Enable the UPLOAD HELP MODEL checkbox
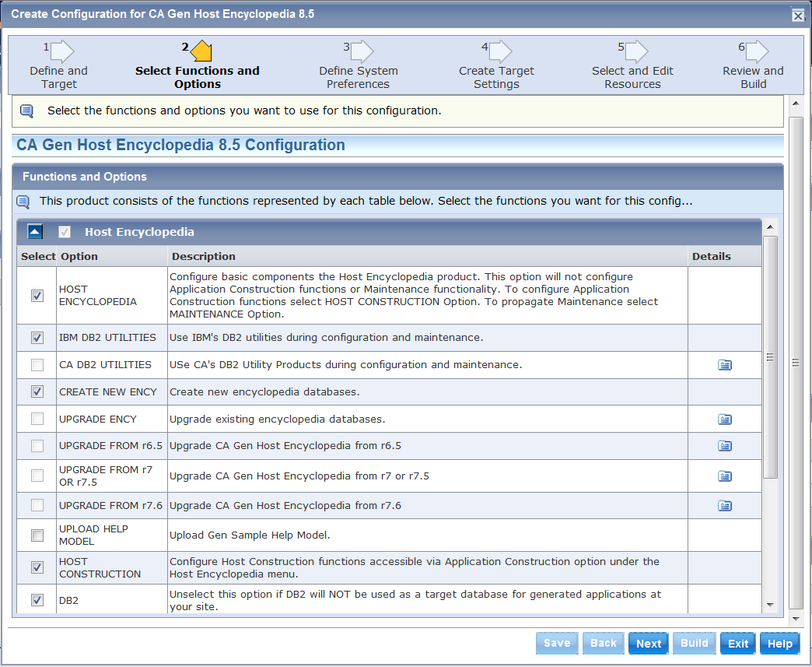Image resolution: width=812 pixels, height=667 pixels. 37,535
